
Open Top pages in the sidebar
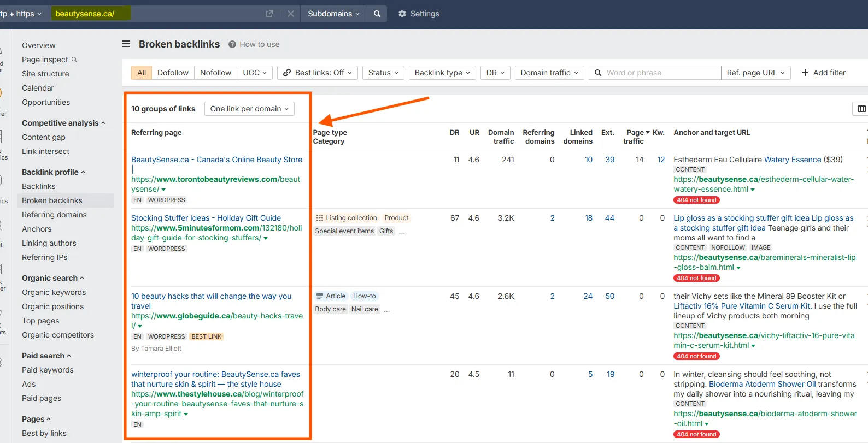click(x=40, y=321)
